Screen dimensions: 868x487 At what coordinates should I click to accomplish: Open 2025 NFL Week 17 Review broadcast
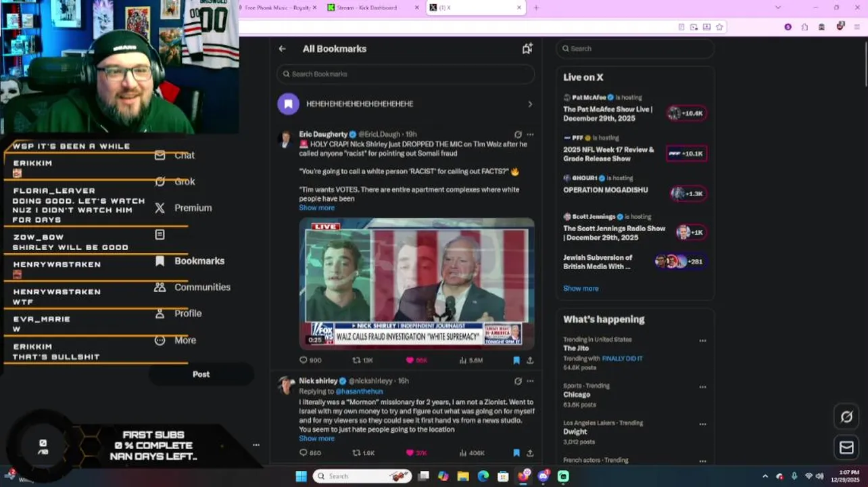pyautogui.click(x=608, y=154)
